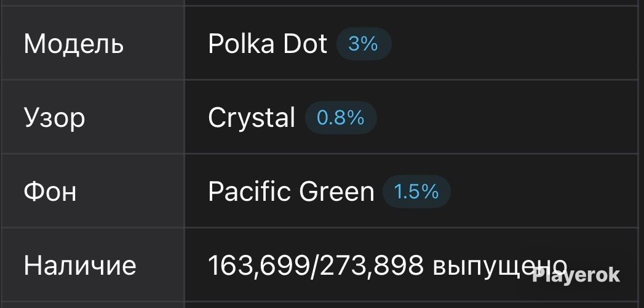Click the 0.8% rarity badge
644x308 pixels.
341,118
